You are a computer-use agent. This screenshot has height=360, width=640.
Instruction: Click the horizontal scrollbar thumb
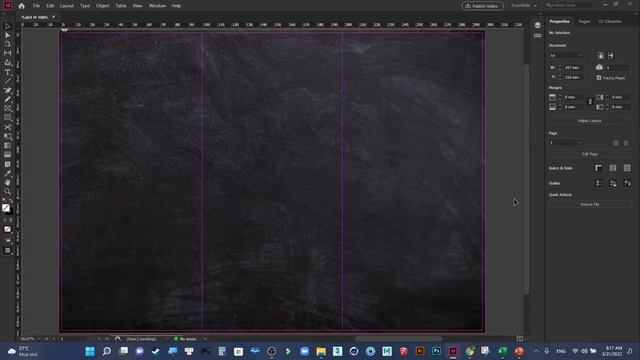398,339
